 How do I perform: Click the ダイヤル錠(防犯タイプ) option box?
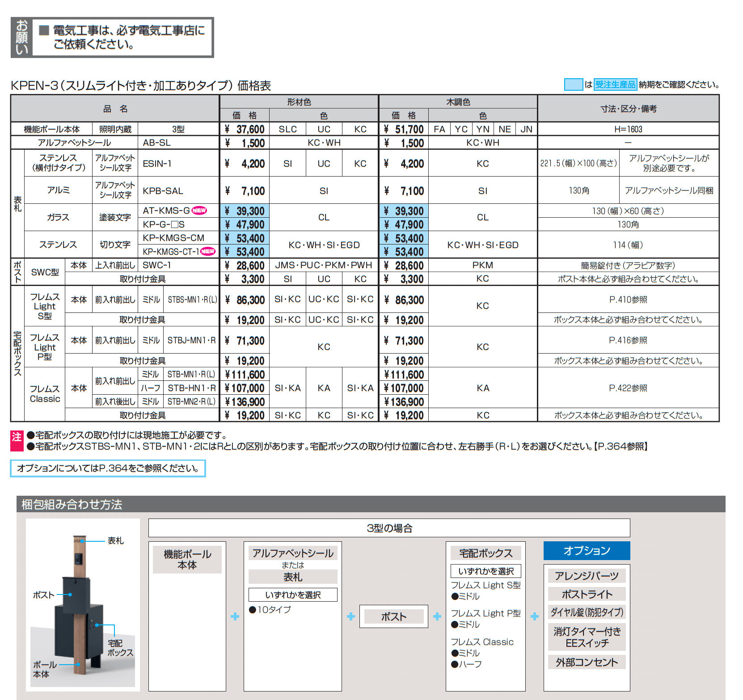coord(587,612)
